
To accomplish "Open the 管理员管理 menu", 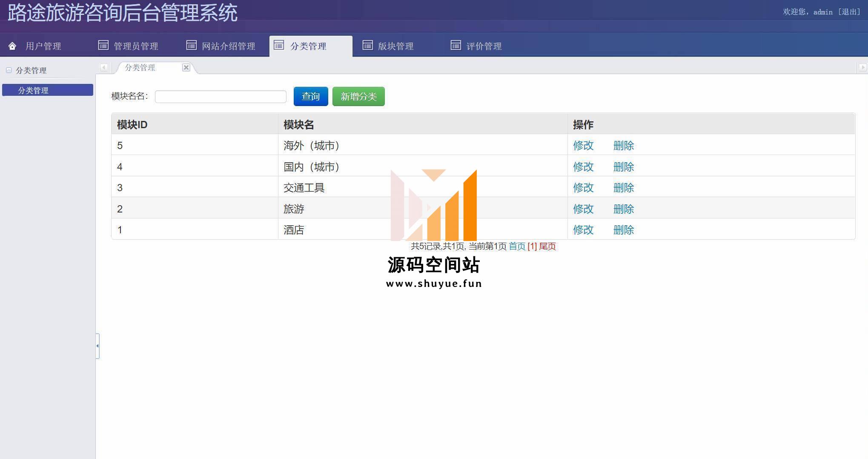I will tap(136, 46).
